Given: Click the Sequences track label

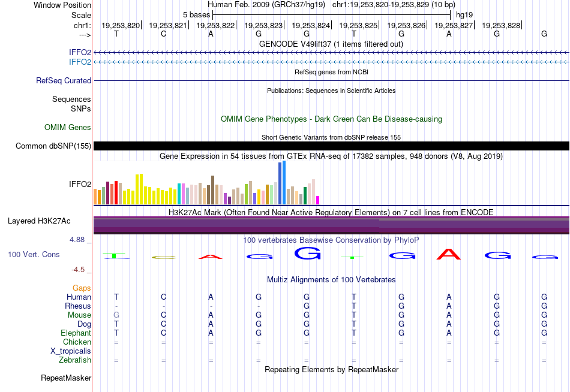Looking at the screenshot, I should 71,99.
